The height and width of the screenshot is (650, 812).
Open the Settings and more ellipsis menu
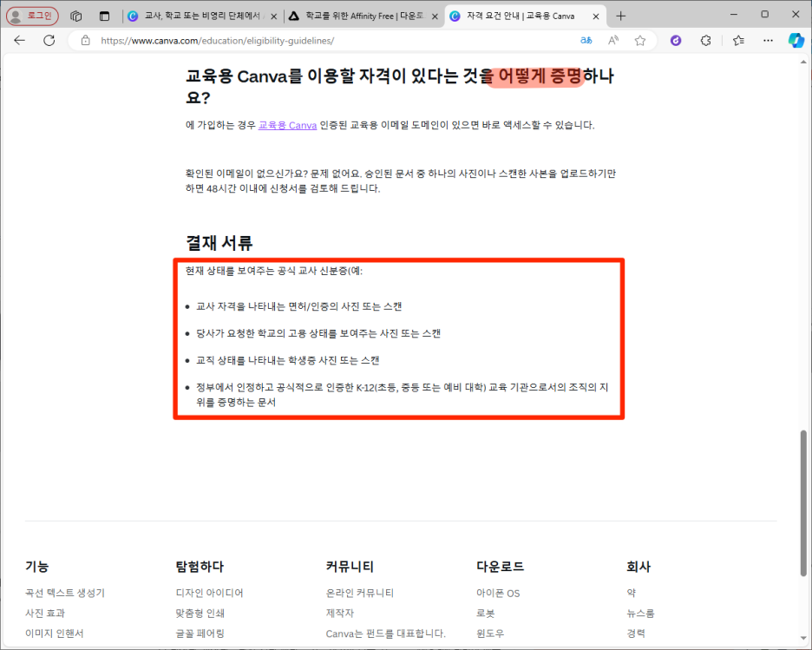pos(768,41)
